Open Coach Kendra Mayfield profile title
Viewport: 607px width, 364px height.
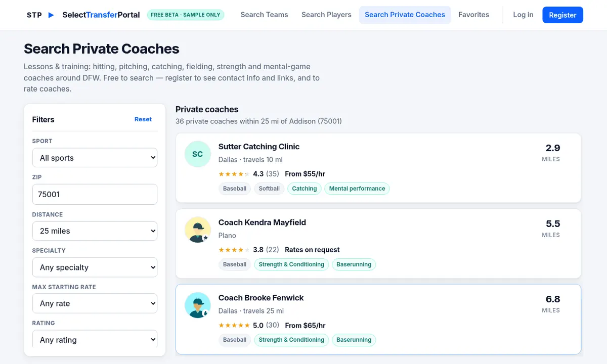point(262,222)
